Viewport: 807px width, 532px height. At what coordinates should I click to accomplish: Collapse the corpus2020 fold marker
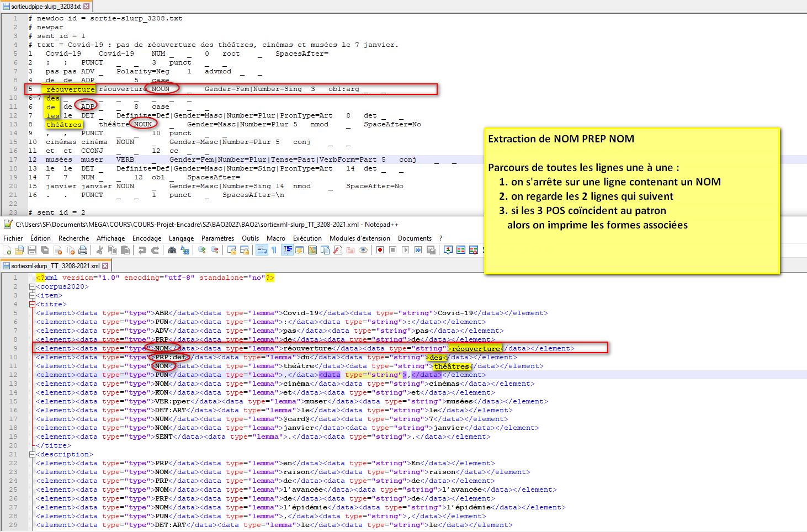(32, 286)
